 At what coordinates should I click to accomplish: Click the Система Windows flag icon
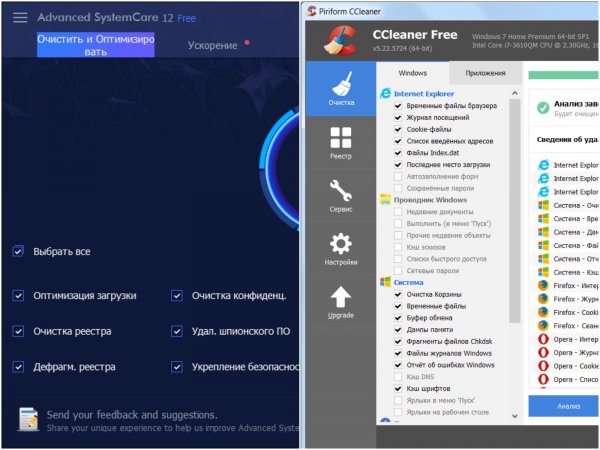tap(385, 282)
